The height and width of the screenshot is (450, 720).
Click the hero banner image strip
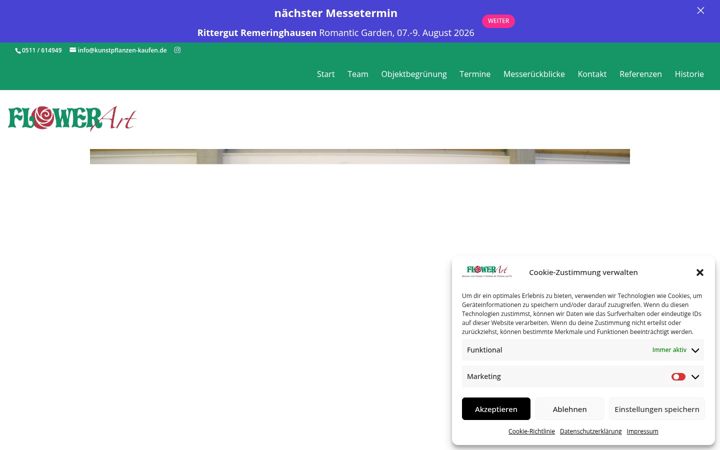point(360,156)
